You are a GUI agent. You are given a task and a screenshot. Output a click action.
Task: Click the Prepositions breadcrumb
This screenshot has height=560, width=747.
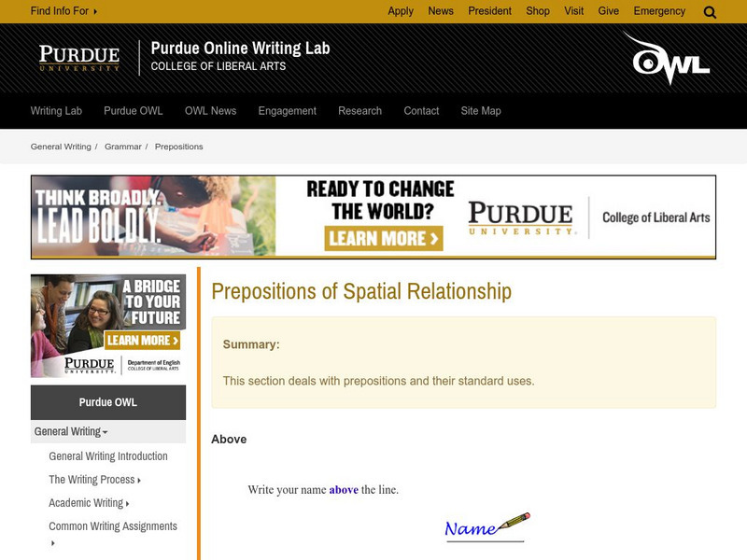pos(178,147)
